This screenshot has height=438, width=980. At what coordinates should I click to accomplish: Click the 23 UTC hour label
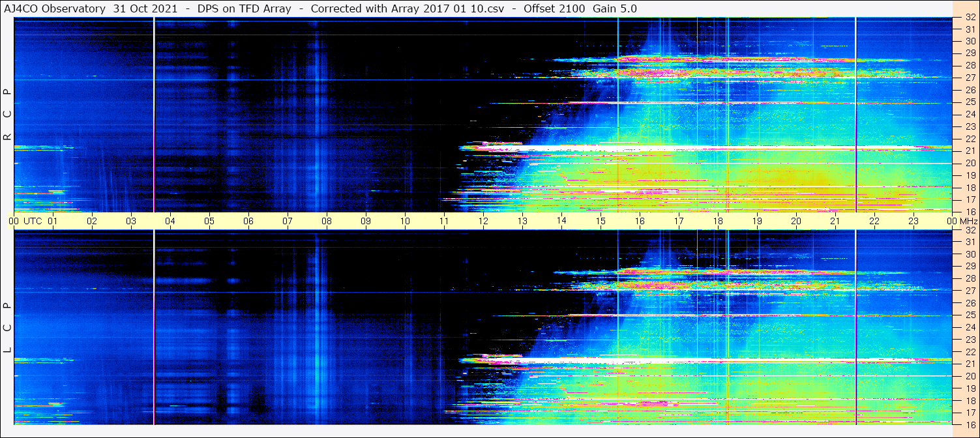(x=913, y=221)
